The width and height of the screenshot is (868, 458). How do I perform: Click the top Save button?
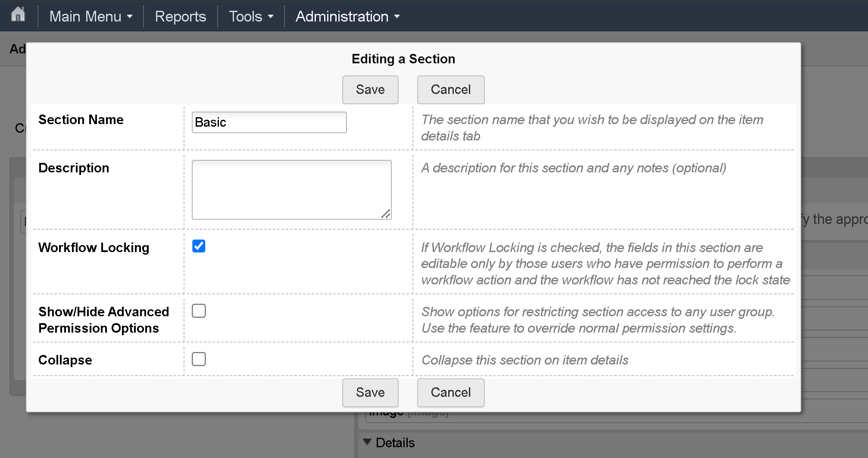(370, 90)
